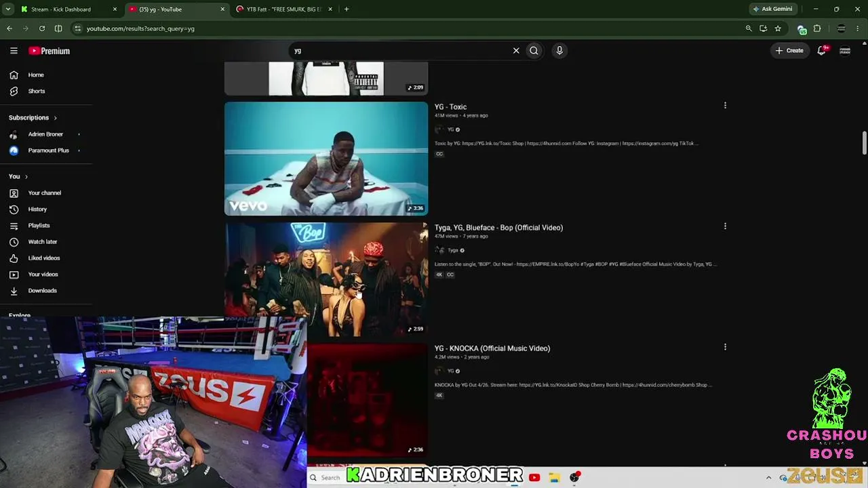Viewport: 868px width, 488px height.
Task: Click the Create button
Action: tap(789, 51)
